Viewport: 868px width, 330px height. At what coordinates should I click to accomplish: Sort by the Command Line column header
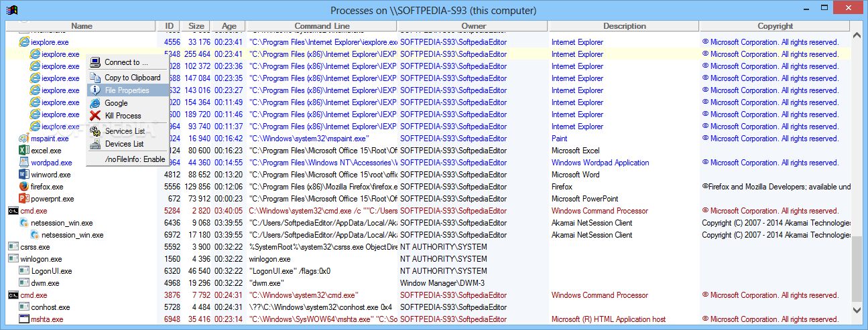click(322, 26)
